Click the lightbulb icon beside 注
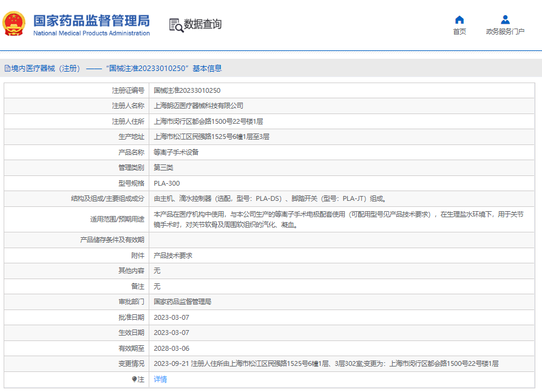542x392 pixels. [135, 379]
